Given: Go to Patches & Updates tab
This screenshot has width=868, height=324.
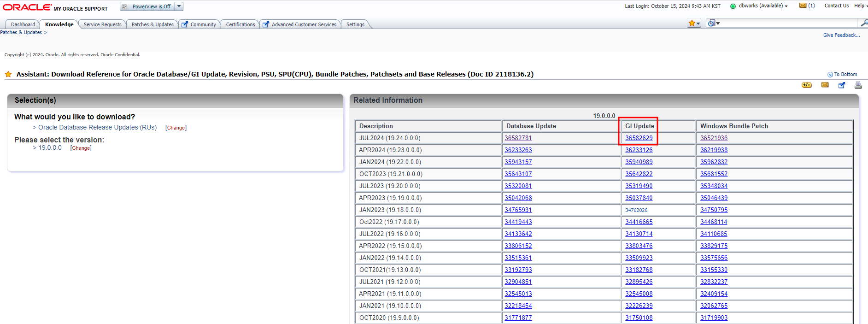Looking at the screenshot, I should [152, 24].
